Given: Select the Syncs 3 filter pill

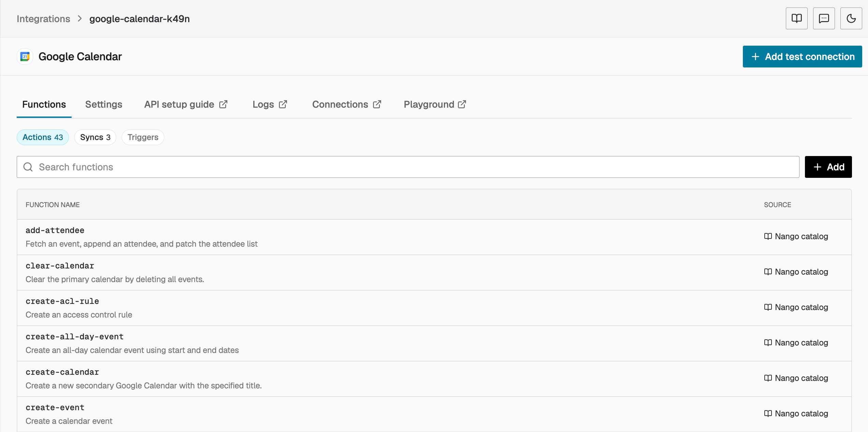Looking at the screenshot, I should pyautogui.click(x=95, y=137).
